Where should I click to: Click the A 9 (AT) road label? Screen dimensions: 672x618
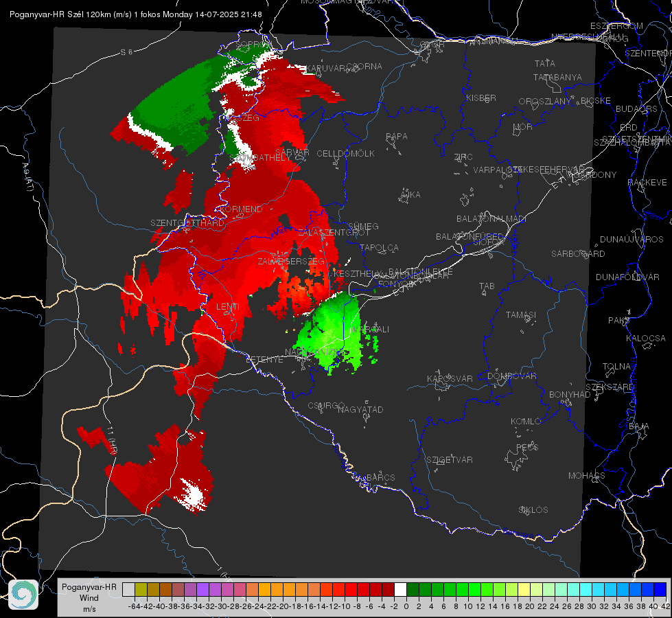[27, 177]
